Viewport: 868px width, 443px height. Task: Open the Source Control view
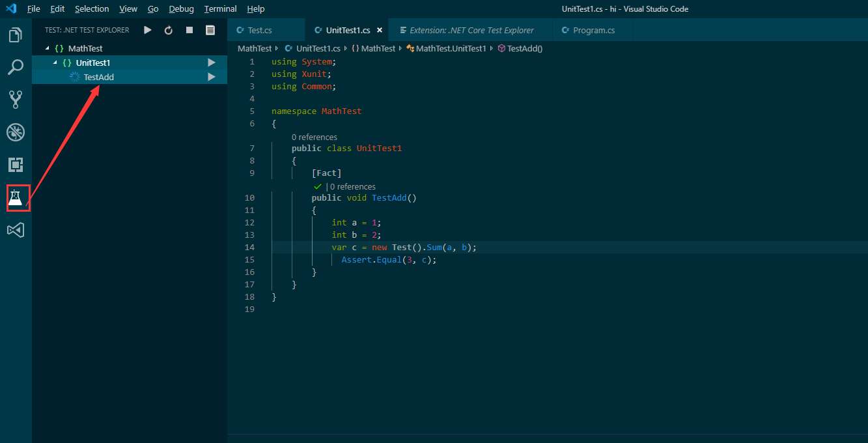pos(16,100)
